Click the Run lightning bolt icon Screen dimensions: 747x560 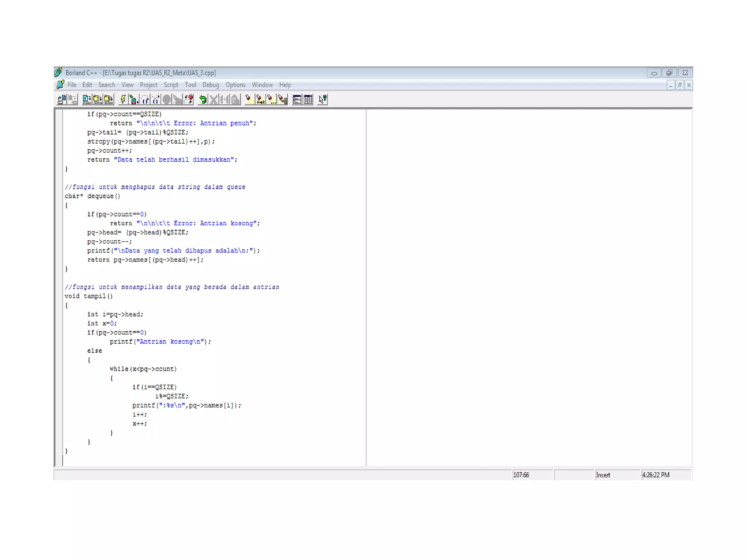(123, 100)
